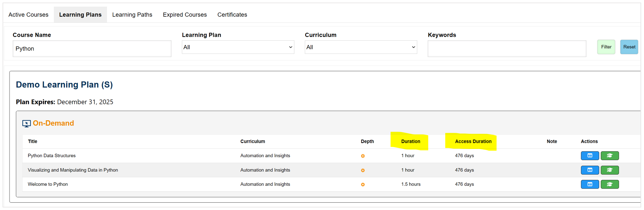Click depth gear icon for Python Data Structures

point(363,156)
